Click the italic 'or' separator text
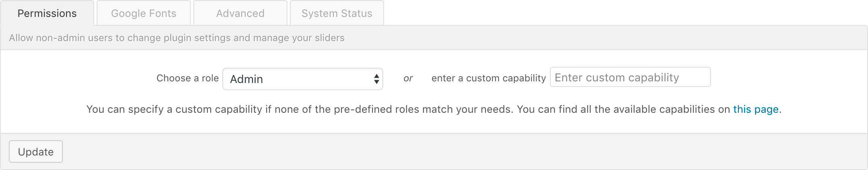 click(408, 78)
